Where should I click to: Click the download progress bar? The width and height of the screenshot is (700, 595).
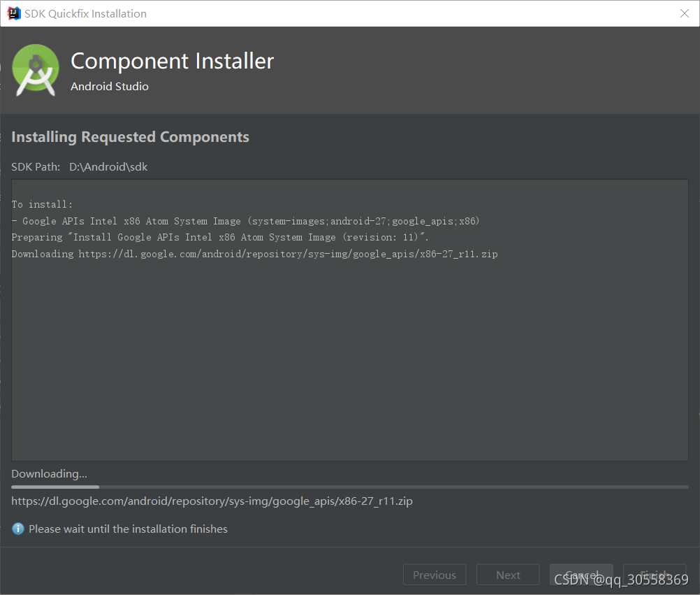pos(350,487)
